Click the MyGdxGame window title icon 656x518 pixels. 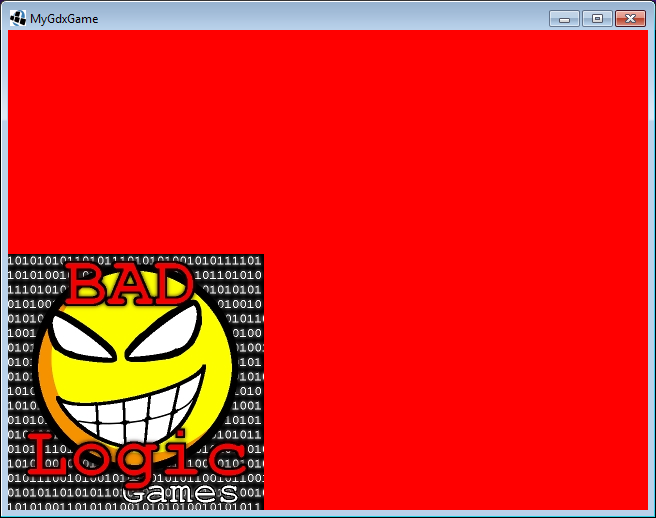click(18, 18)
